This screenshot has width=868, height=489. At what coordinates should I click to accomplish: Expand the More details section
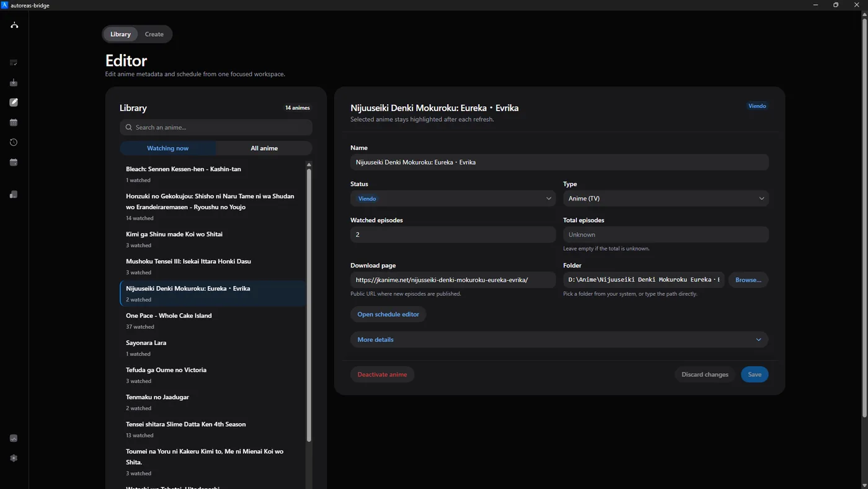click(x=559, y=339)
